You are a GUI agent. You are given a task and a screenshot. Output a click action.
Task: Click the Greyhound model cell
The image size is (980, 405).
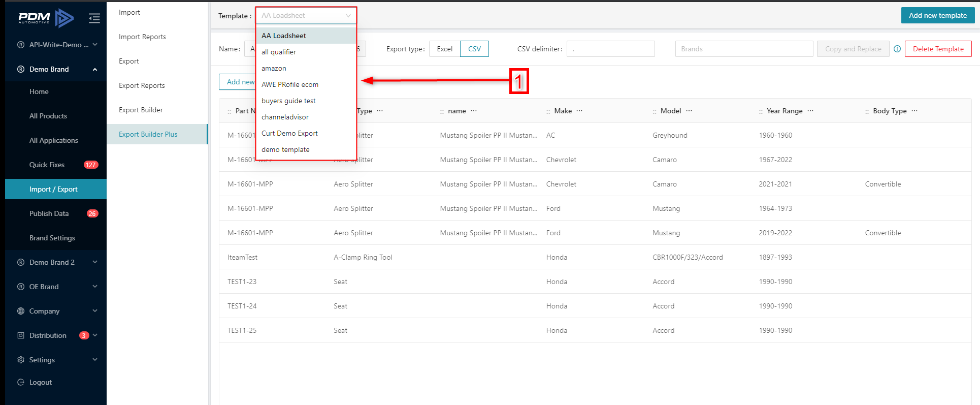tap(670, 135)
